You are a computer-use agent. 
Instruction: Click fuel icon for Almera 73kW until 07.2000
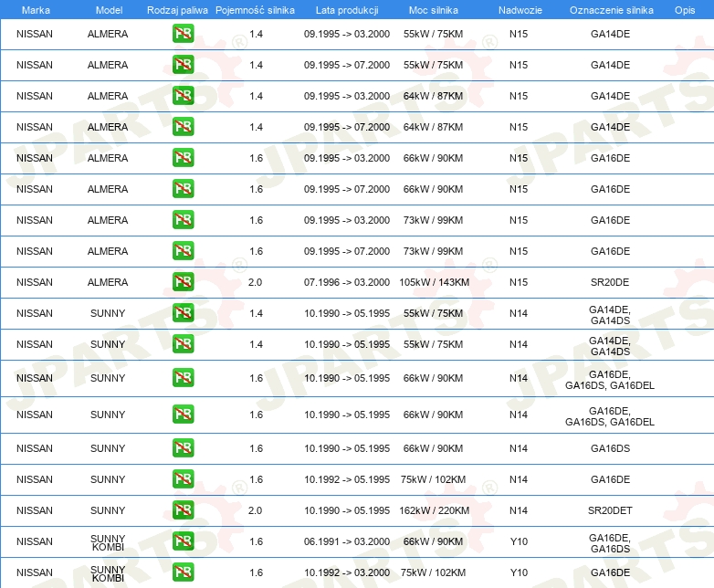(x=183, y=250)
